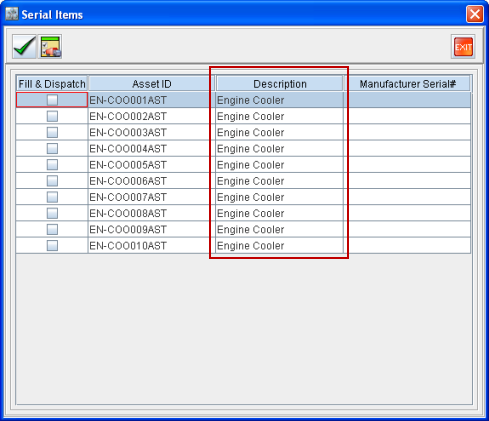Click the Manufacturer Serial# cell of EN-COO001AST

click(407, 100)
